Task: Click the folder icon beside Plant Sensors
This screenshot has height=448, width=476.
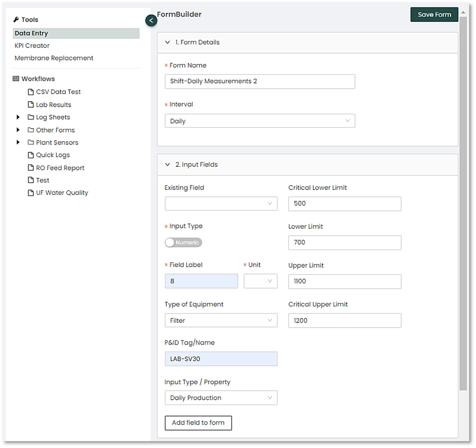Action: click(x=31, y=143)
